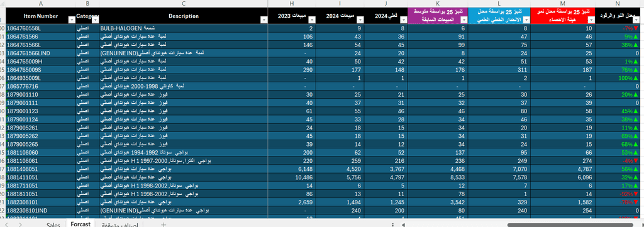Open the blue forecast column filter dropdown
The width and height of the screenshot is (644, 227).
click(x=526, y=19)
